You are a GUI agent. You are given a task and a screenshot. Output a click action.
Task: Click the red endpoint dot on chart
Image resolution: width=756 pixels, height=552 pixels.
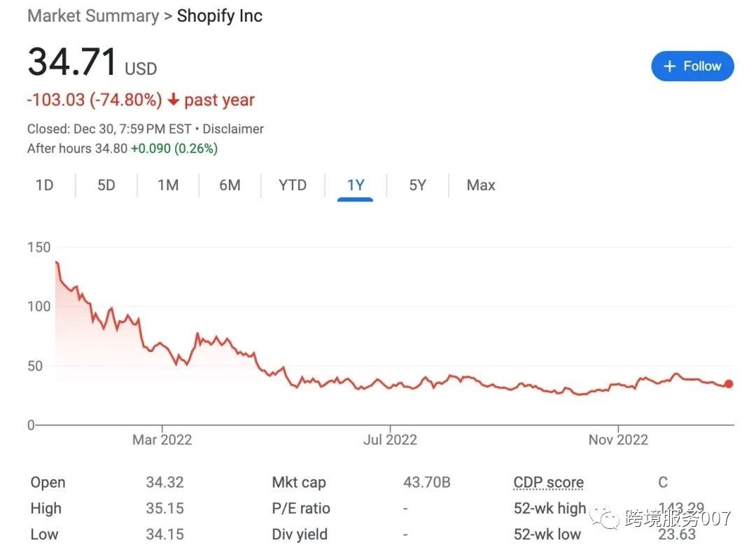click(x=729, y=383)
